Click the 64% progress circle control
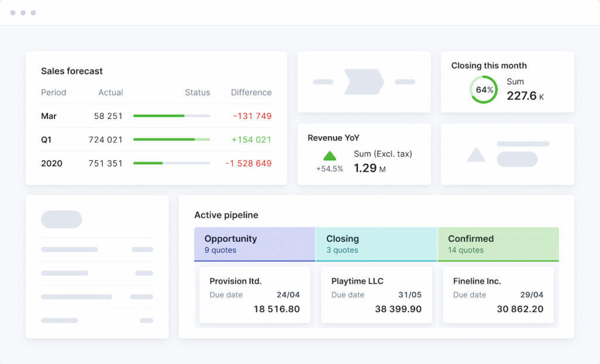The image size is (600, 364). pyautogui.click(x=483, y=89)
